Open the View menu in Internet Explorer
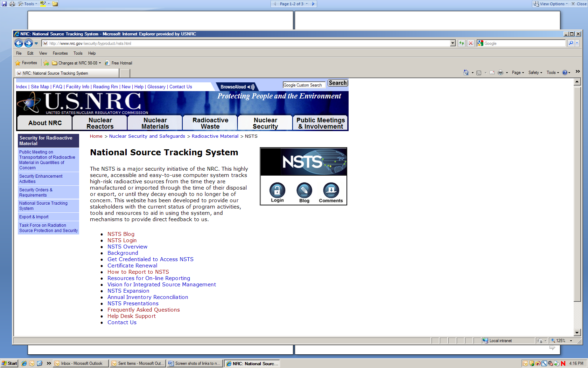The image size is (588, 368). pos(43,53)
